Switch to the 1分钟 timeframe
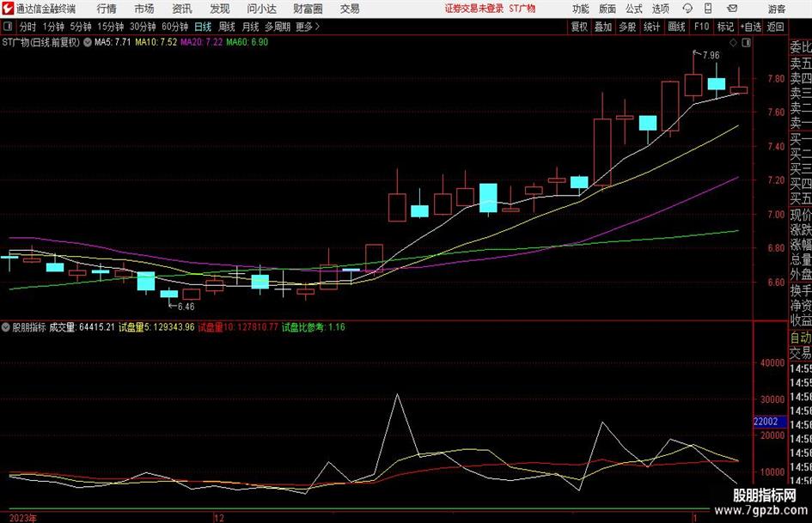The height and width of the screenshot is (523, 812). [53, 27]
